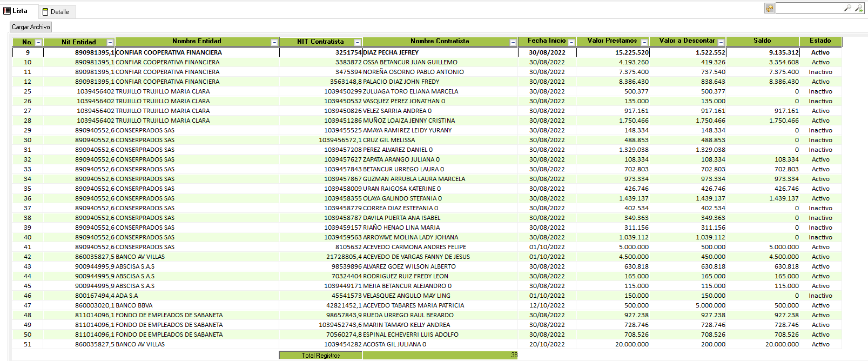Open the Fecha Inicio filter dropdown

point(571,42)
